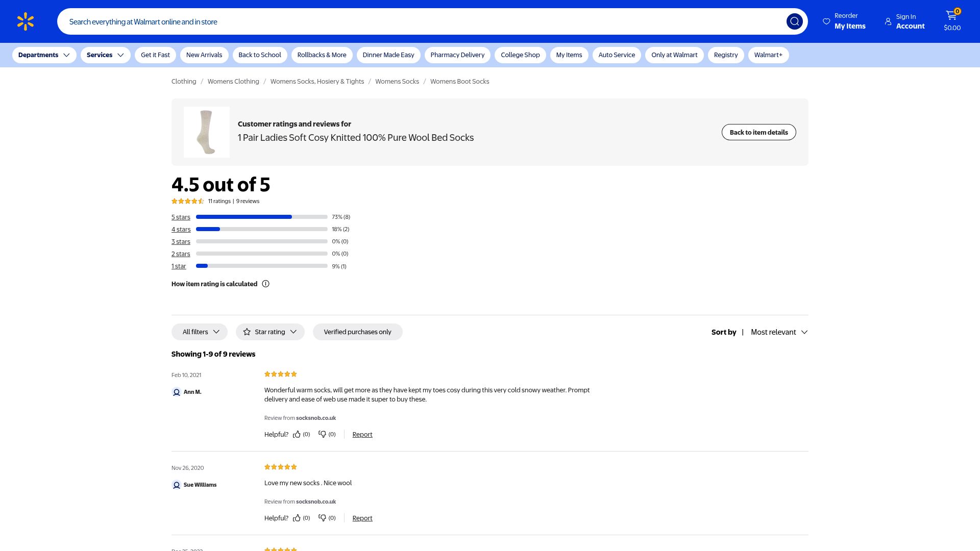980x551 pixels.
Task: Open Pharmacy Delivery nav pill
Action: [x=457, y=55]
